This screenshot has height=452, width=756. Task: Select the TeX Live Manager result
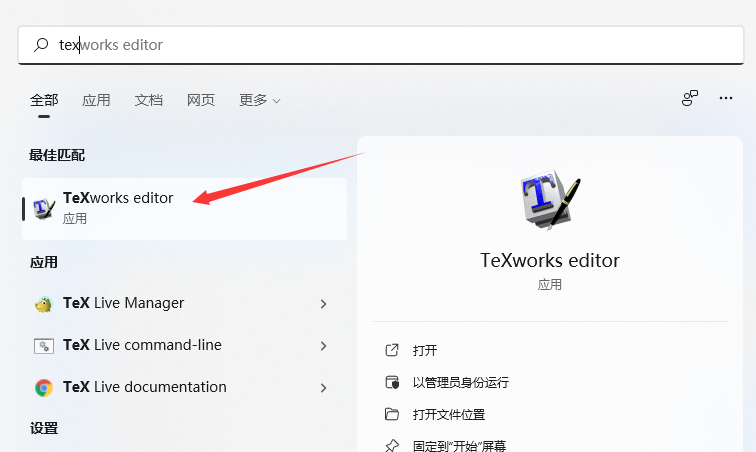tap(184, 303)
